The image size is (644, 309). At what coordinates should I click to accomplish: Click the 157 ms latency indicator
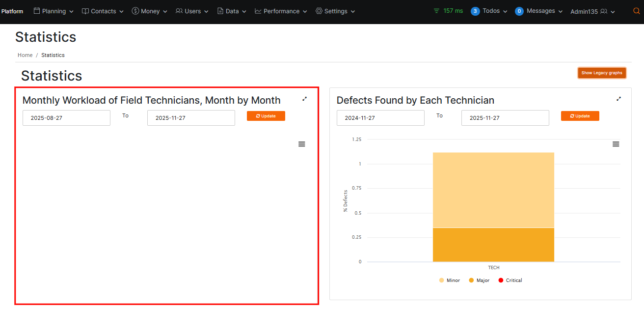(448, 11)
